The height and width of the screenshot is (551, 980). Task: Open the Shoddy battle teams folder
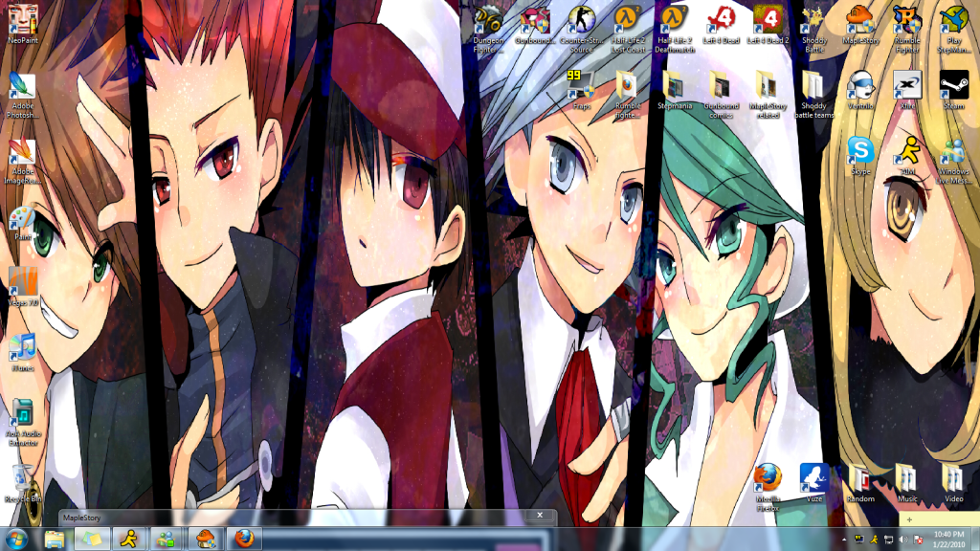(814, 95)
